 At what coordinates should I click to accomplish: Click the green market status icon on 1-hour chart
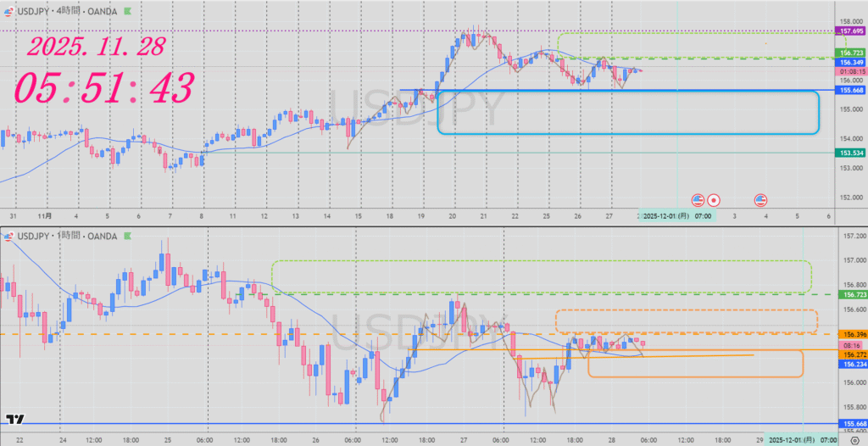(127, 236)
